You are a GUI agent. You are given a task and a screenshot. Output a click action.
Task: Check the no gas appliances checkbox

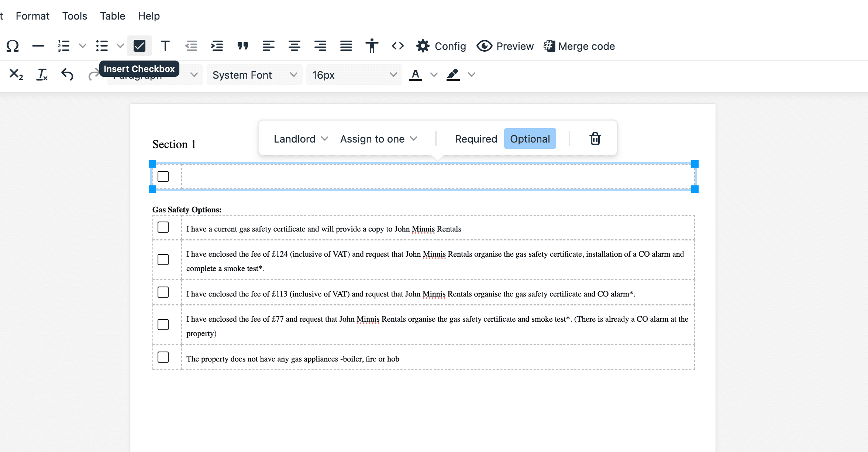coord(163,357)
